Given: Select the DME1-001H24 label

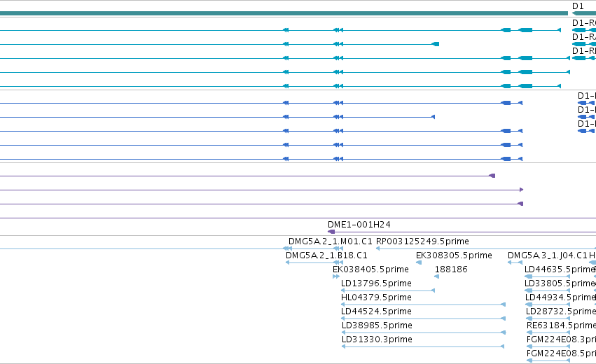Looking at the screenshot, I should coord(359,225).
